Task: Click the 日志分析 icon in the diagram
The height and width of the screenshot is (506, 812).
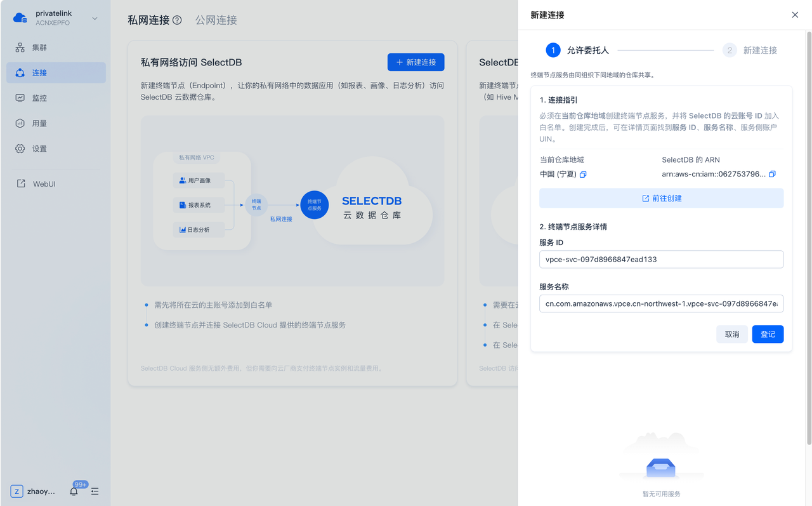Action: 183,230
